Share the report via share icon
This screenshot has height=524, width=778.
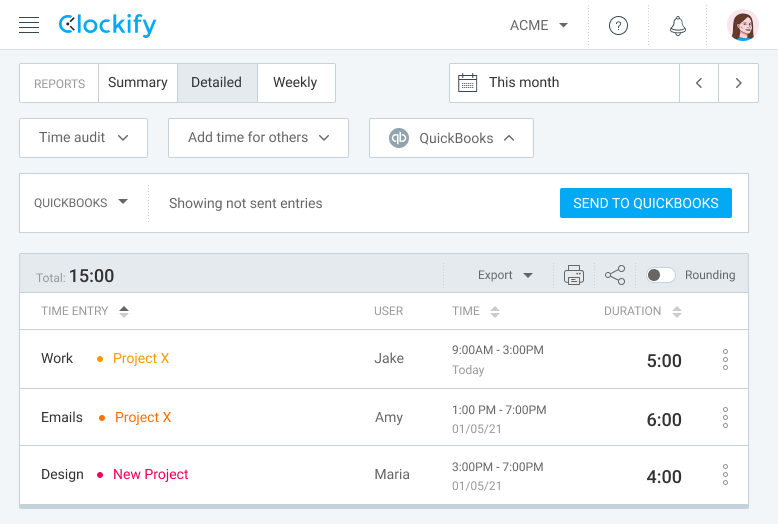click(x=615, y=275)
